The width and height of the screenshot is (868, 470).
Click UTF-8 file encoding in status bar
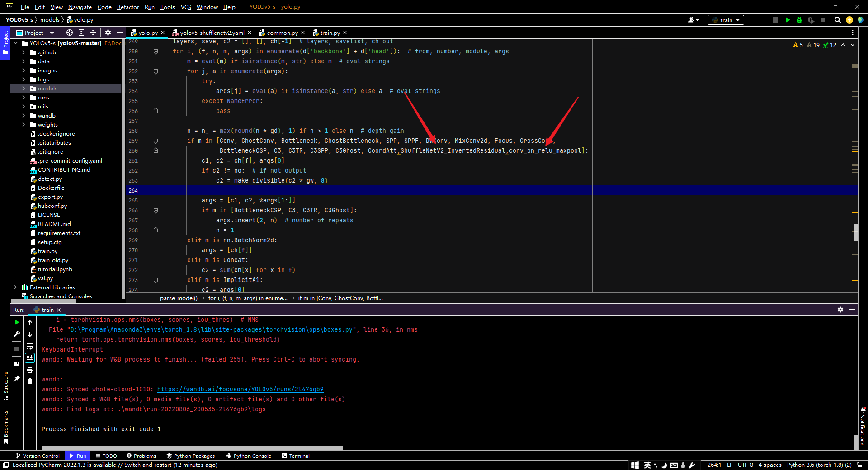(745, 465)
